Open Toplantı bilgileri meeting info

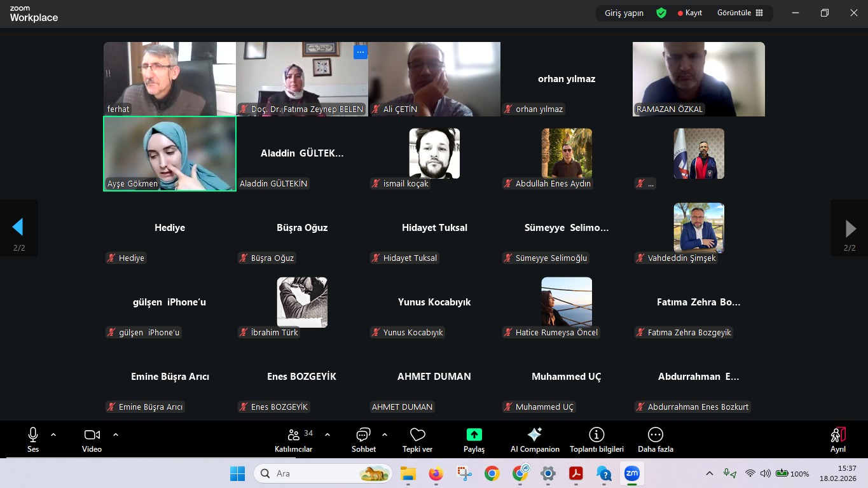point(596,440)
